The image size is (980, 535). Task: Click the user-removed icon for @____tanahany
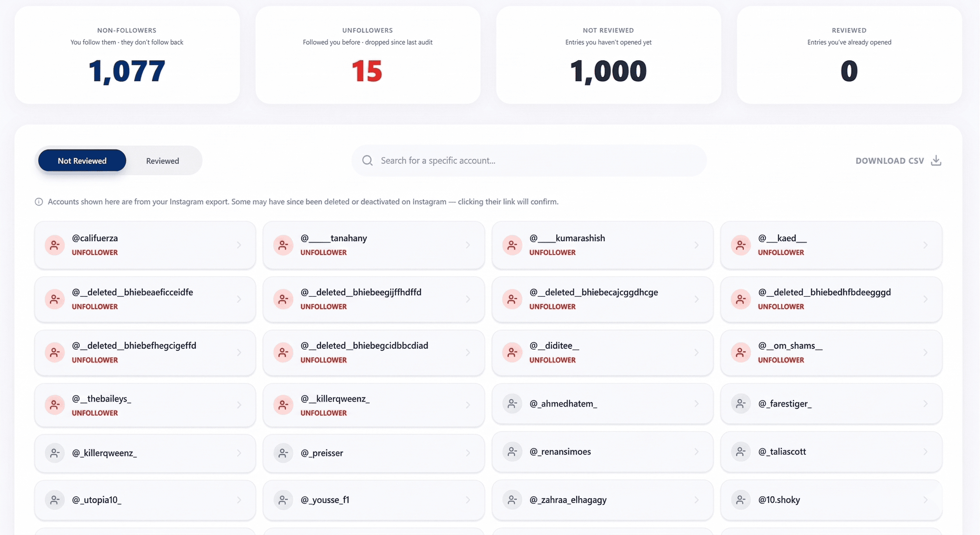(x=283, y=245)
